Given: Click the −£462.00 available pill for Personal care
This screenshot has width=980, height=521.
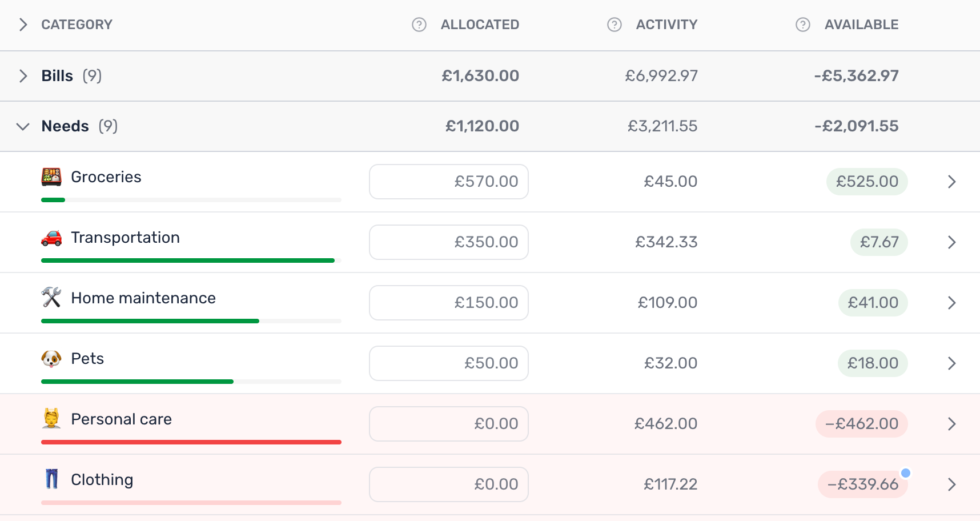Looking at the screenshot, I should (861, 424).
